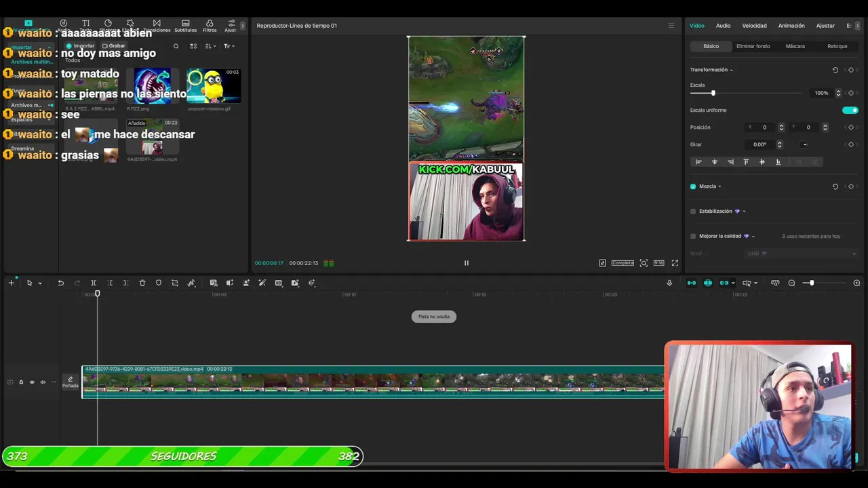Expand the Estabilización section
This screenshot has height=488, width=868.
click(744, 211)
